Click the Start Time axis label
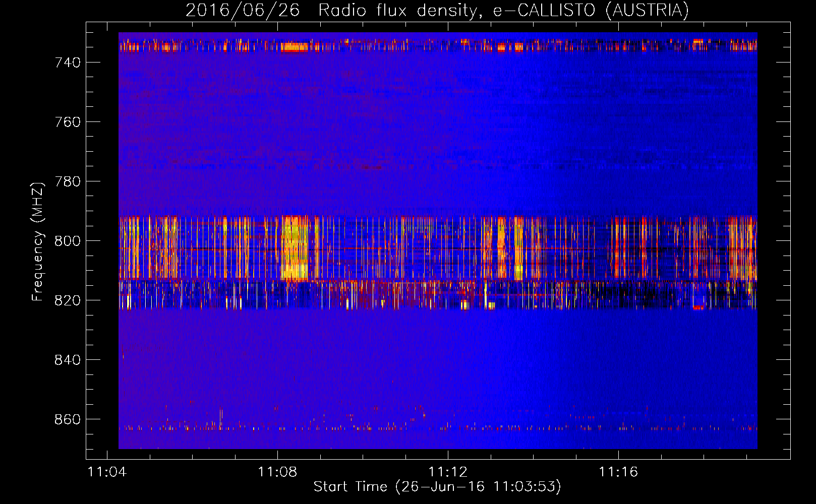The height and width of the screenshot is (504, 816). [x=437, y=486]
